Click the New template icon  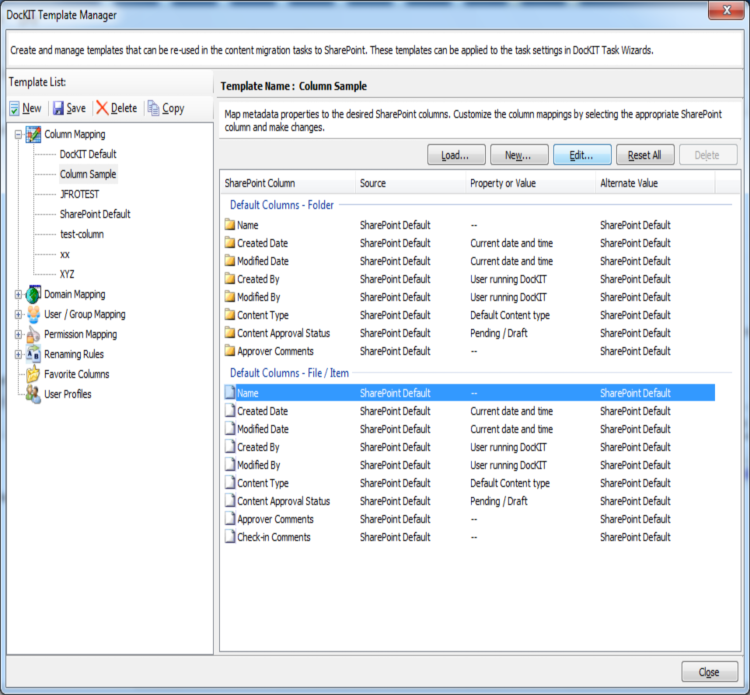point(15,109)
